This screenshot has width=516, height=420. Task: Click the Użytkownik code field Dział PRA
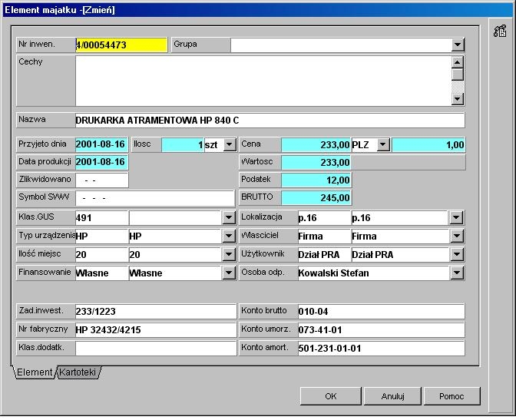pyautogui.click(x=324, y=254)
